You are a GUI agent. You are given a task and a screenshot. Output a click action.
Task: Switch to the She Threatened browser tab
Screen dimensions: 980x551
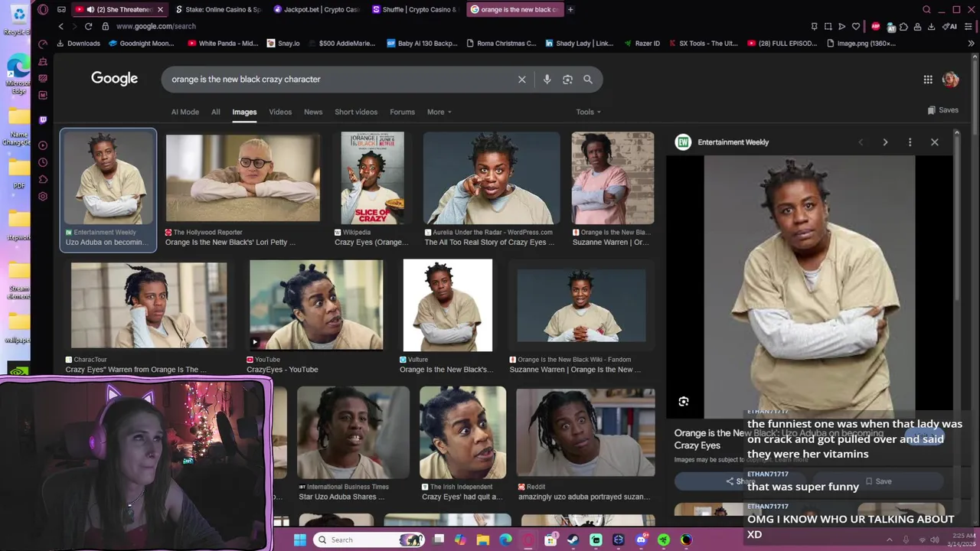tap(119, 9)
